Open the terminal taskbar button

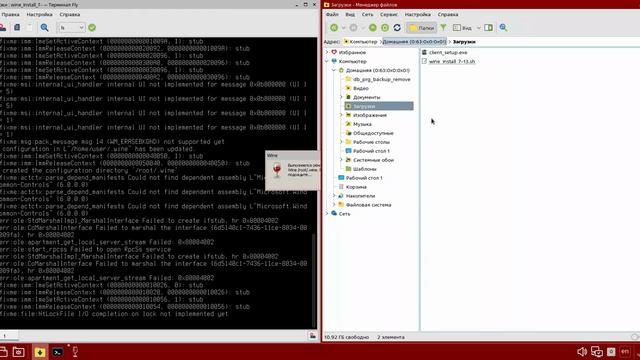(58, 352)
